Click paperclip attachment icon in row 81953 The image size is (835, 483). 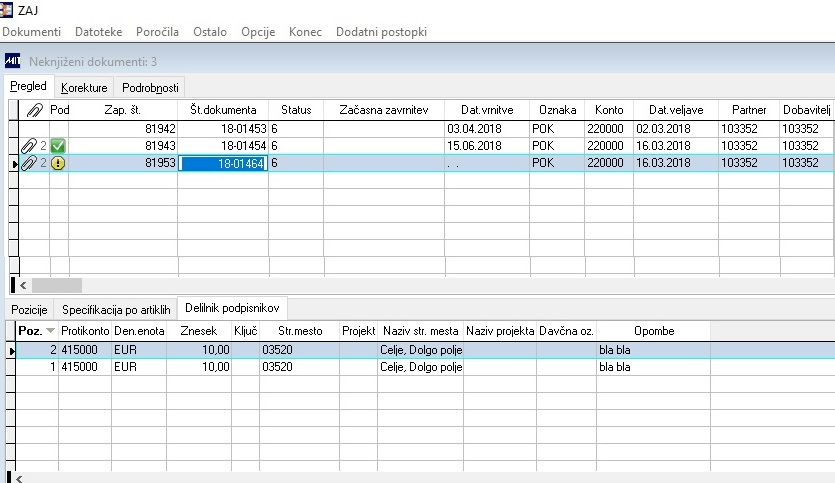28,163
